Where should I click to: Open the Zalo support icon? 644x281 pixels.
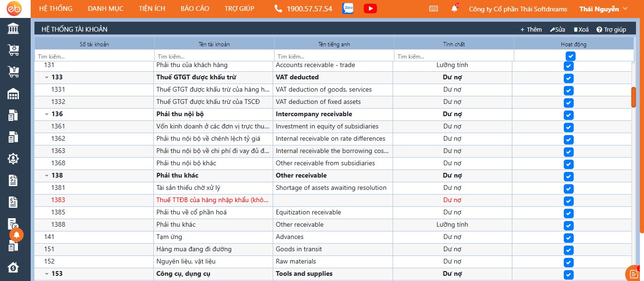tap(348, 9)
